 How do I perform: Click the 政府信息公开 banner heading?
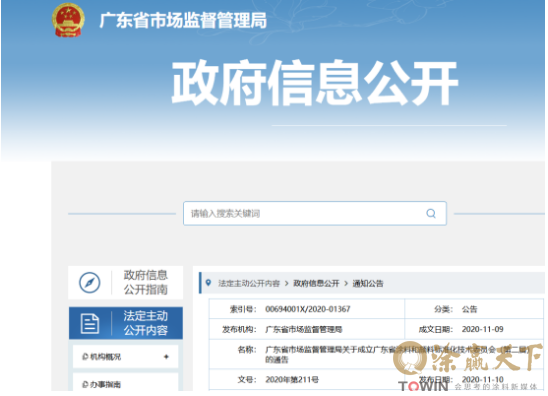coord(315,83)
